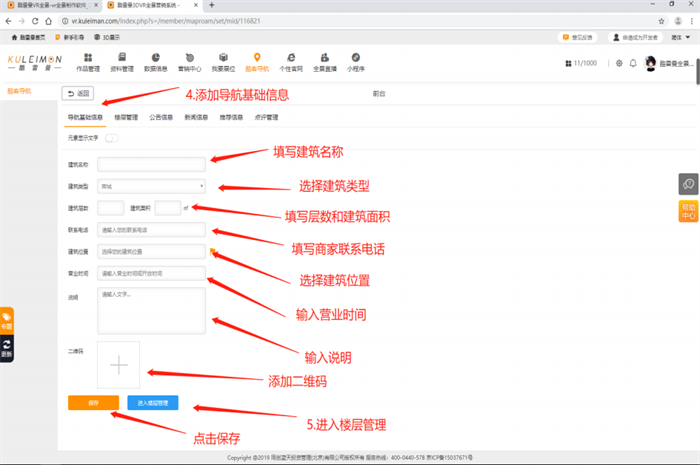Switch to 楼层管理 tab
This screenshot has height=465, width=700.
126,117
